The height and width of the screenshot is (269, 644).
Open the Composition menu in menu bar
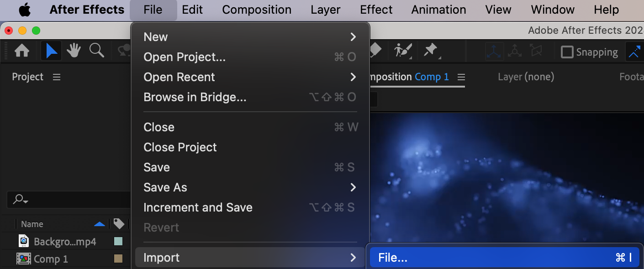pos(257,10)
